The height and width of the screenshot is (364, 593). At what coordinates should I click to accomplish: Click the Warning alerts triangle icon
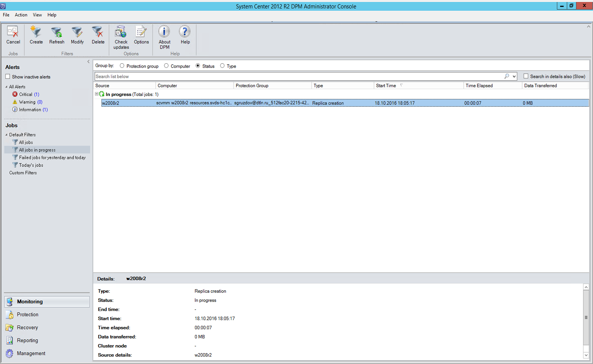pyautogui.click(x=15, y=102)
